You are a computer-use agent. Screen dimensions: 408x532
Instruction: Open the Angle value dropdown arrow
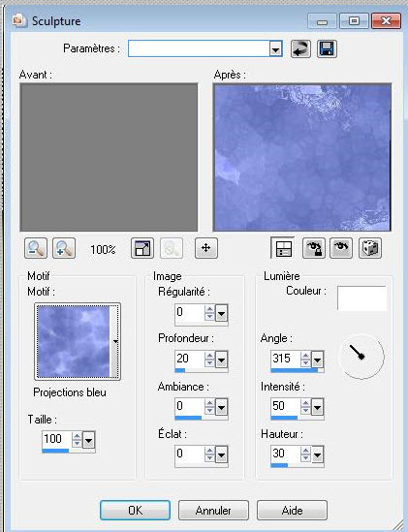click(x=317, y=360)
